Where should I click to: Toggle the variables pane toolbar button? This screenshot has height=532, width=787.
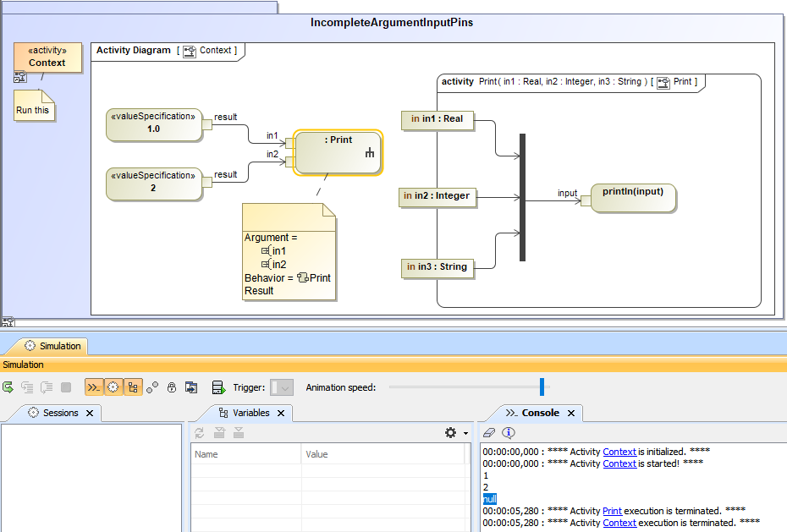click(133, 387)
